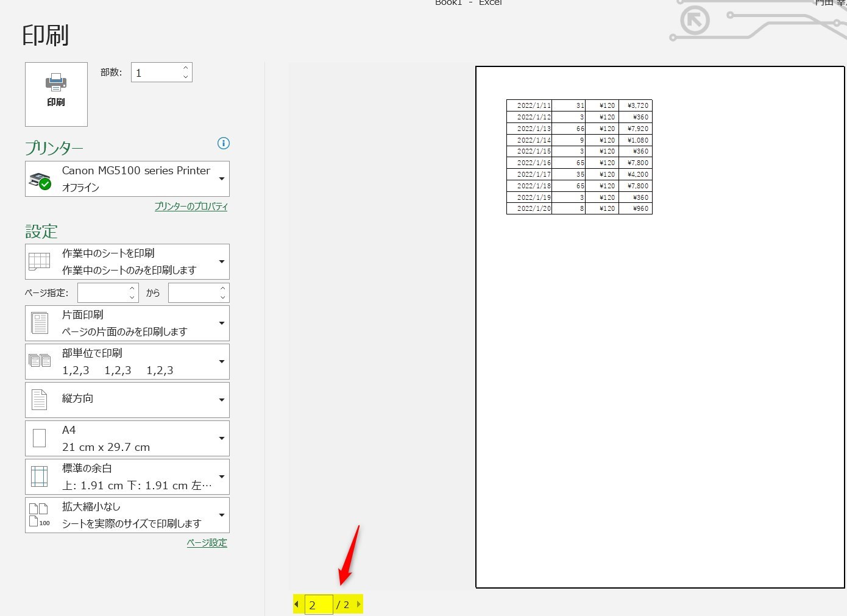Viewport: 847px width, 616px height.
Task: Click the margins layout icon
Action: [x=40, y=476]
